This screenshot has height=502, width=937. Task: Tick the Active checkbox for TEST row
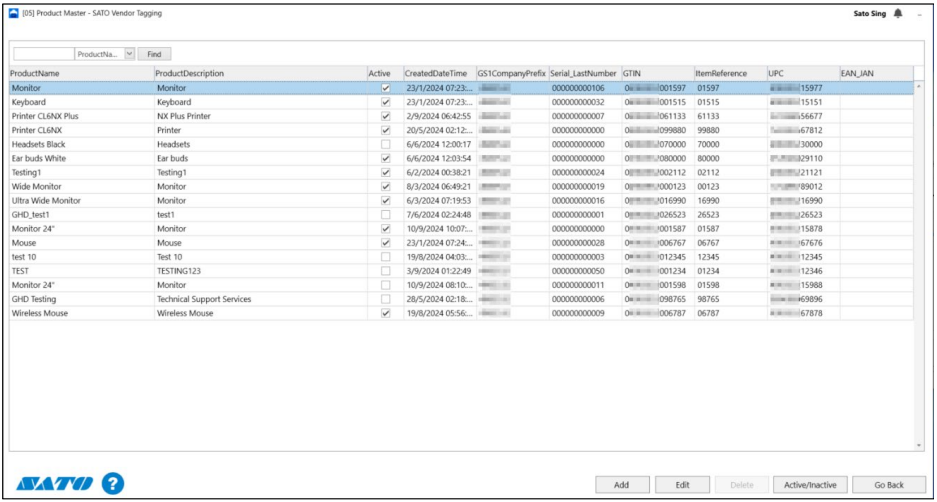pos(385,270)
